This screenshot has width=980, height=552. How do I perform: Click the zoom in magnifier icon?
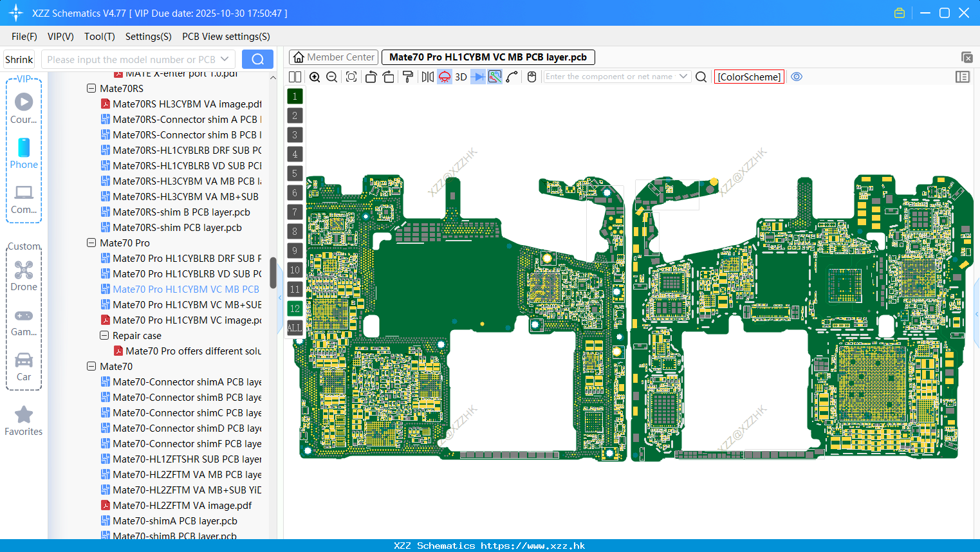point(315,77)
